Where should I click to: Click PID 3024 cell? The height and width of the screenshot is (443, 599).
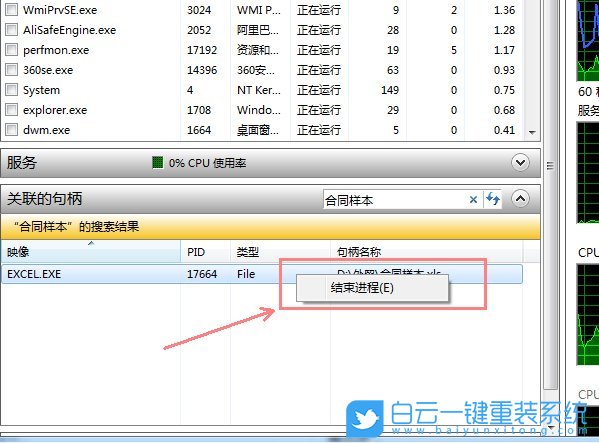(x=199, y=10)
